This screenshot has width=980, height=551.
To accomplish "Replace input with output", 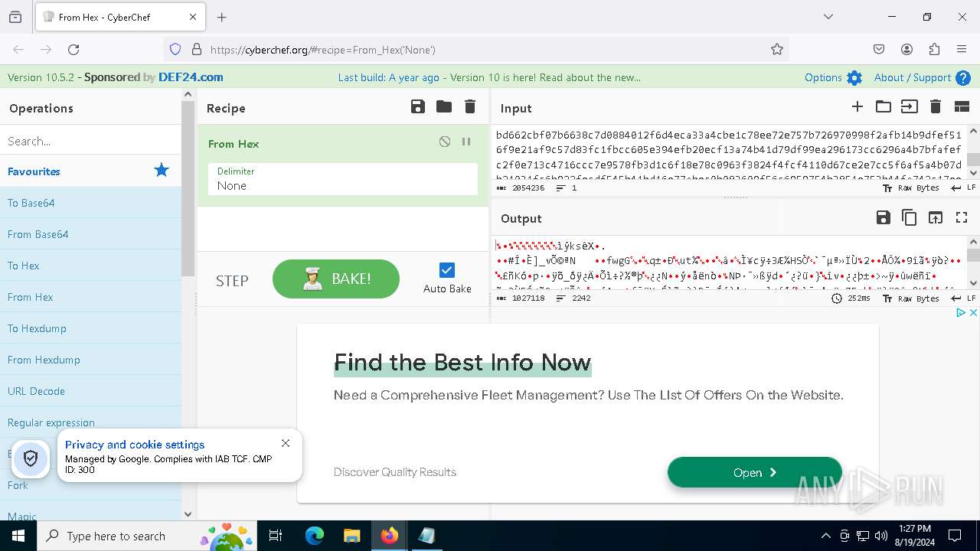I will (x=936, y=218).
